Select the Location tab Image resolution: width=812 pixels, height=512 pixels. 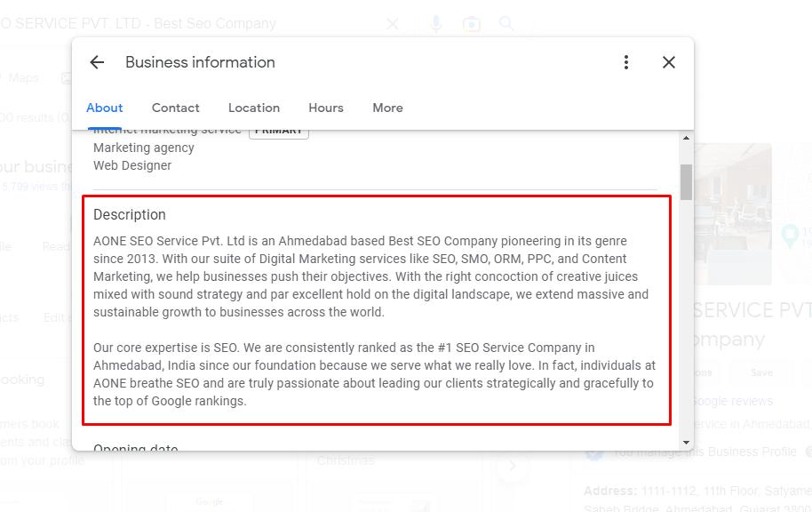click(x=254, y=108)
